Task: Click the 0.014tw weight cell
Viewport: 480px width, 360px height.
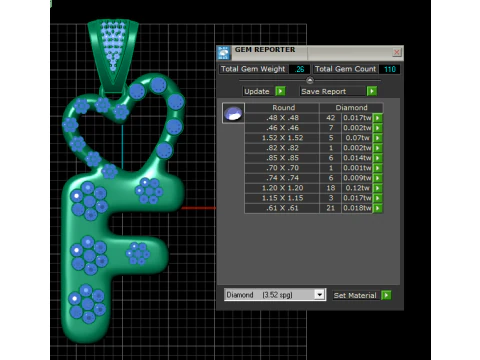Action: (357, 158)
